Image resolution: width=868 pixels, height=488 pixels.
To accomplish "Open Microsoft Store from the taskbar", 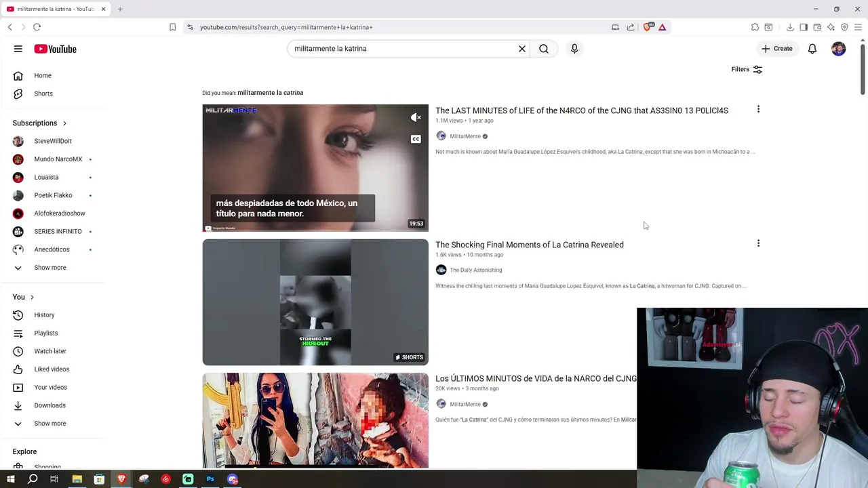I will pyautogui.click(x=99, y=479).
